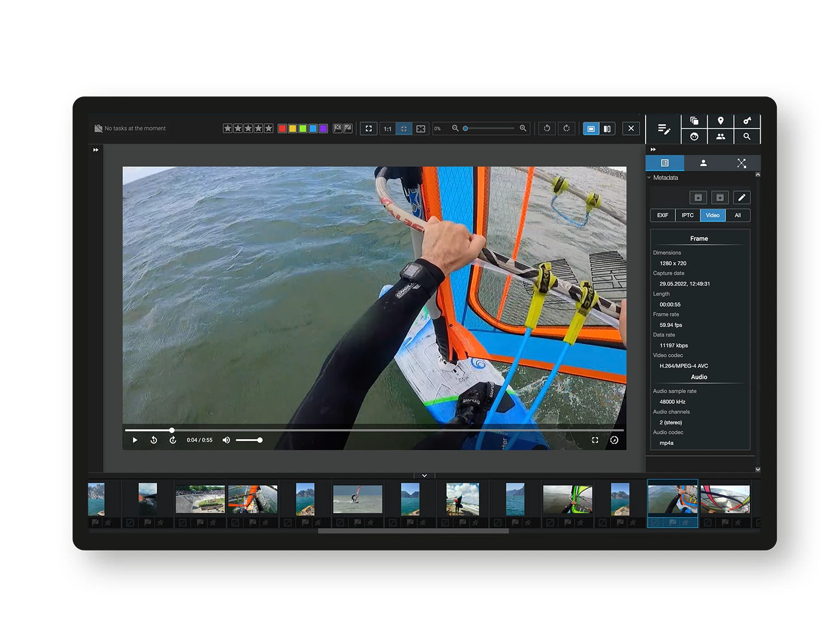Collapse the right panel with double-arrow chevron
Viewport: 840px width, 624px height.
(653, 150)
